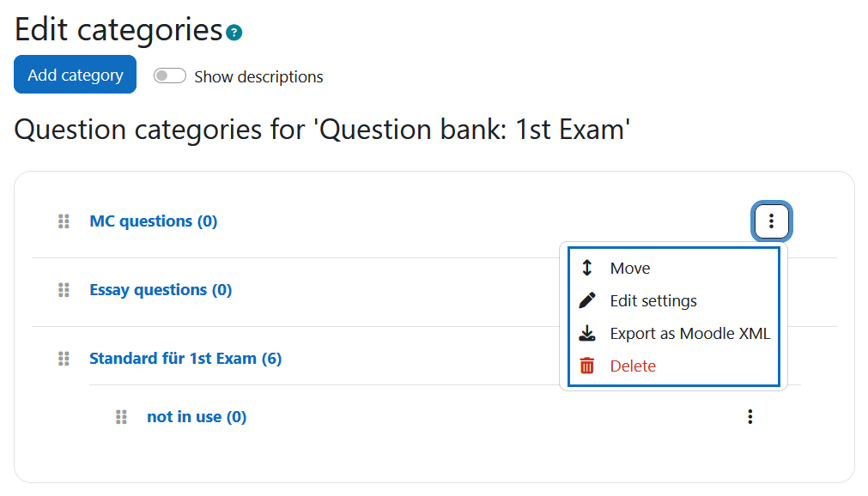
Task: Click the pencil icon for Edit settings
Action: point(586,300)
